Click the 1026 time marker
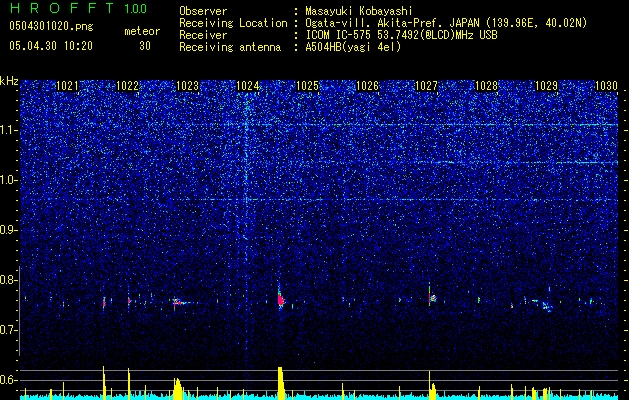 (367, 85)
